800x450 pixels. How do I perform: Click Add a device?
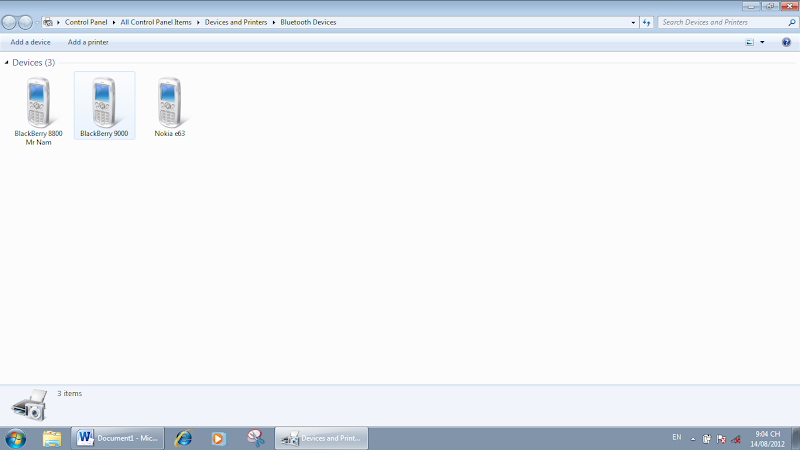pyautogui.click(x=31, y=42)
